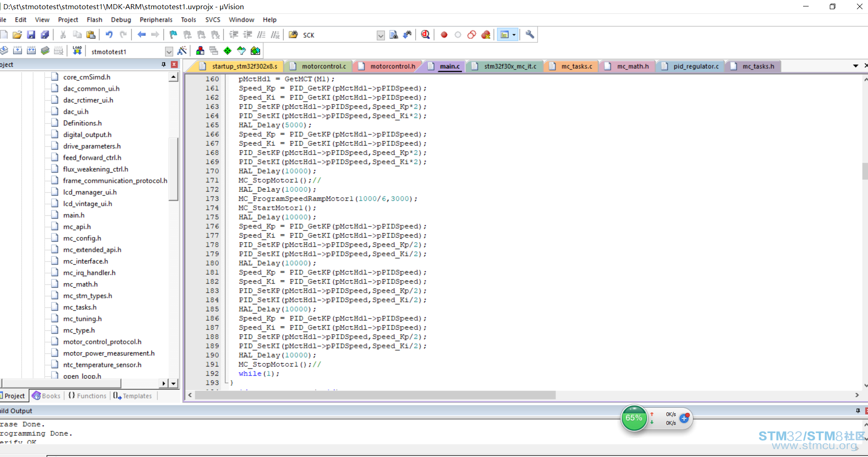This screenshot has height=457, width=868.
Task: Click the project tree scroll-down arrow
Action: [x=174, y=383]
